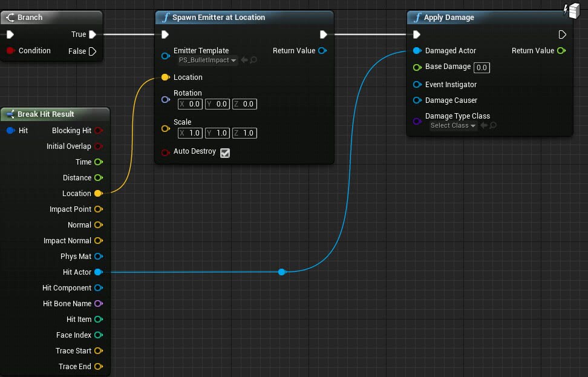
Task: Click the Branch True execution pin
Action: 93,34
